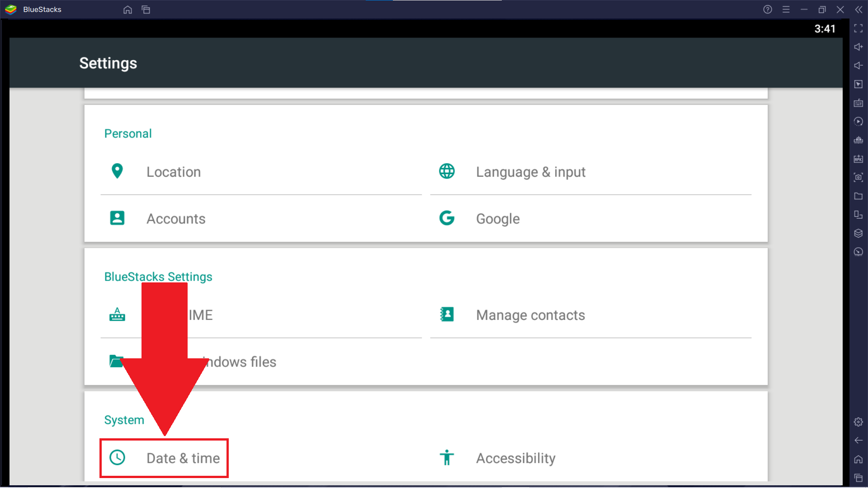
Task: Click the recent apps icon in the title bar
Action: pyautogui.click(x=146, y=9)
